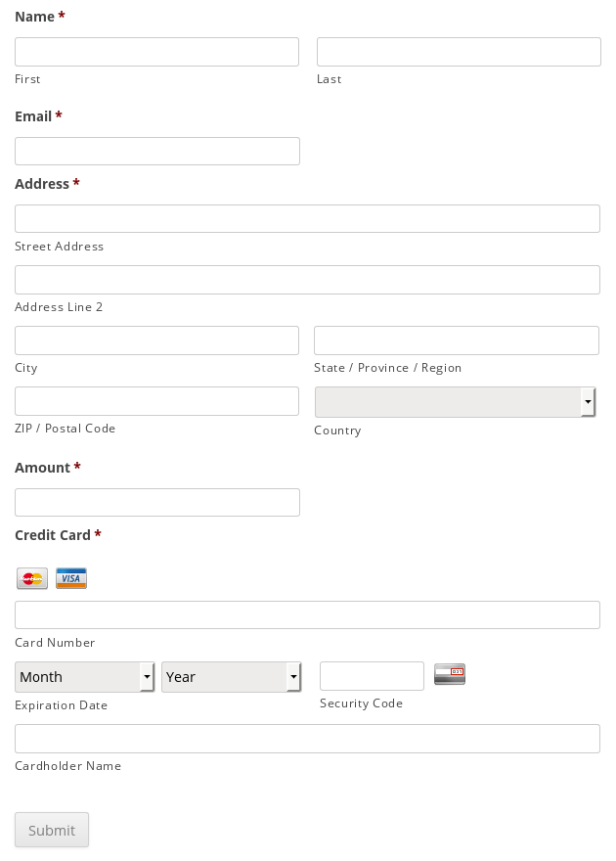Click the Security Code input

(372, 676)
